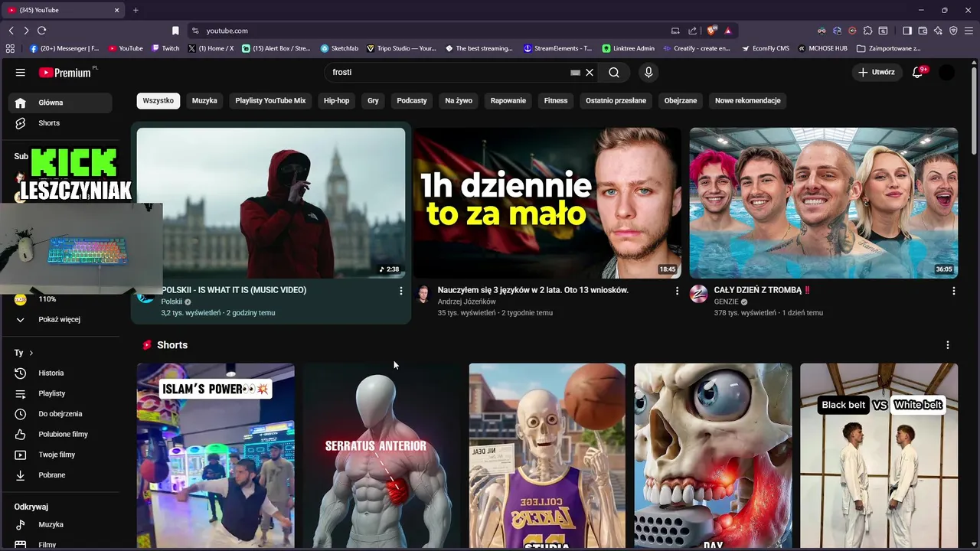Select the Na żywo filter chip
Viewport: 980px width, 551px height.
coord(459,100)
